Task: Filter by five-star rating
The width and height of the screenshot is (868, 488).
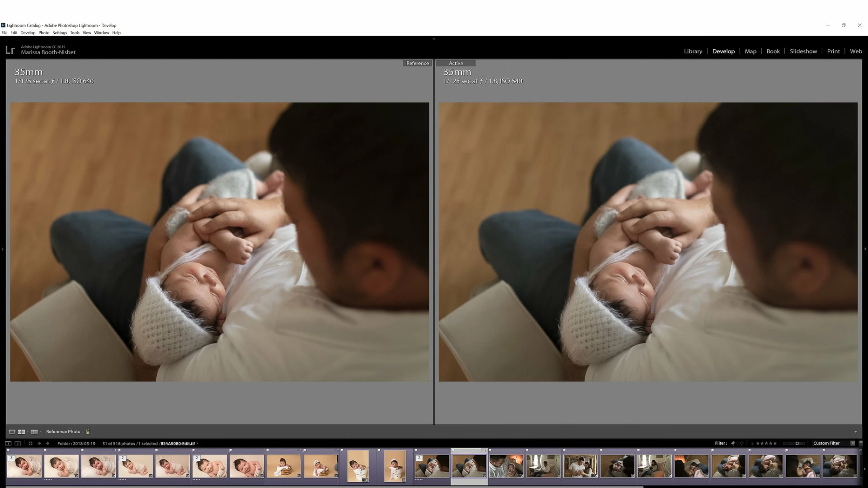Action: click(775, 443)
